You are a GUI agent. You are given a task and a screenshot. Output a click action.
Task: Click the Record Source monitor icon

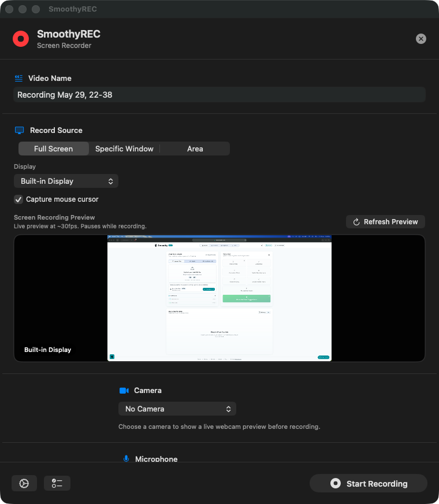pyautogui.click(x=19, y=130)
